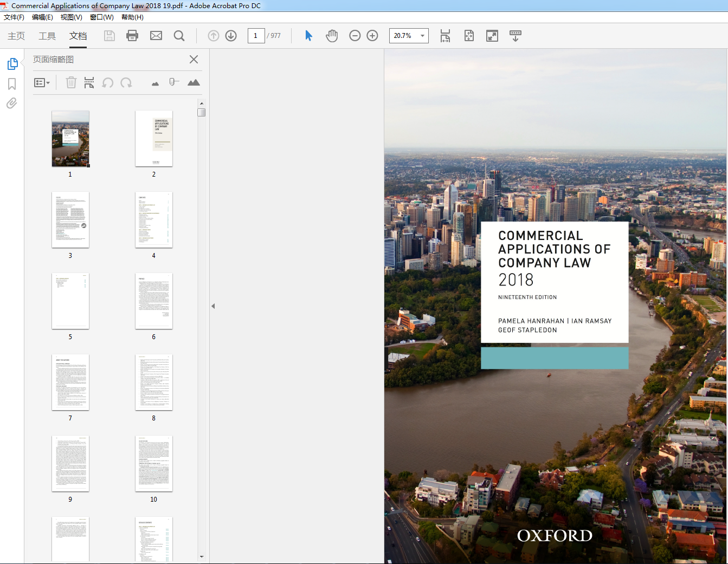The width and height of the screenshot is (728, 564).
Task: Reduce thumbnail size small mountain icon
Action: point(155,83)
